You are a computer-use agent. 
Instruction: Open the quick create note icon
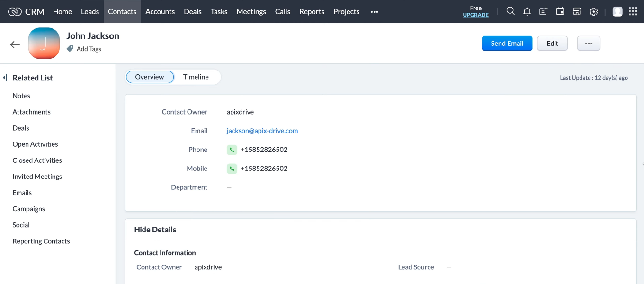pyautogui.click(x=543, y=11)
